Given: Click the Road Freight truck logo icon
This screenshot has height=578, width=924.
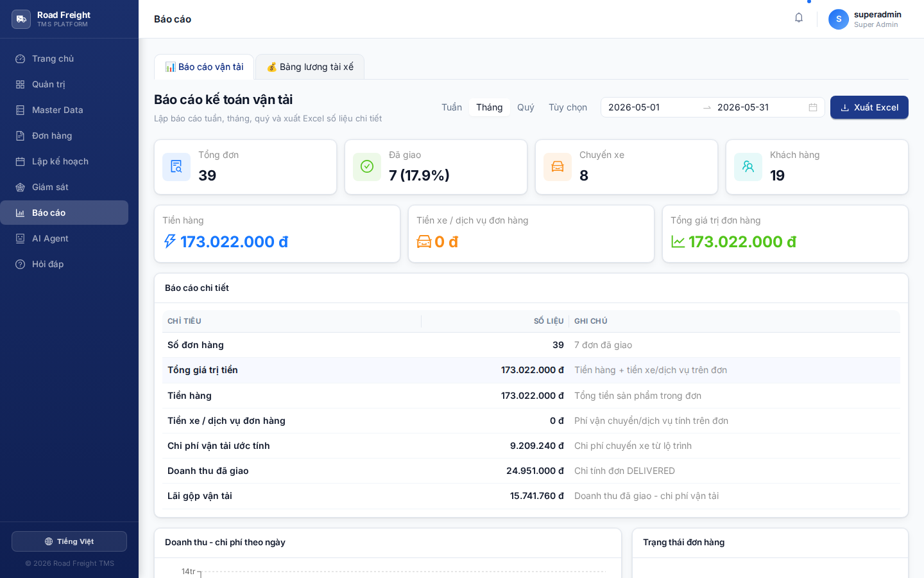Looking at the screenshot, I should point(21,19).
